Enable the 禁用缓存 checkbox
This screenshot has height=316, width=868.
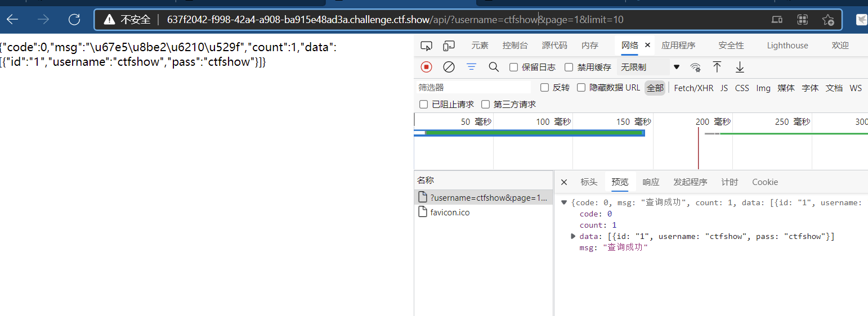pyautogui.click(x=569, y=67)
